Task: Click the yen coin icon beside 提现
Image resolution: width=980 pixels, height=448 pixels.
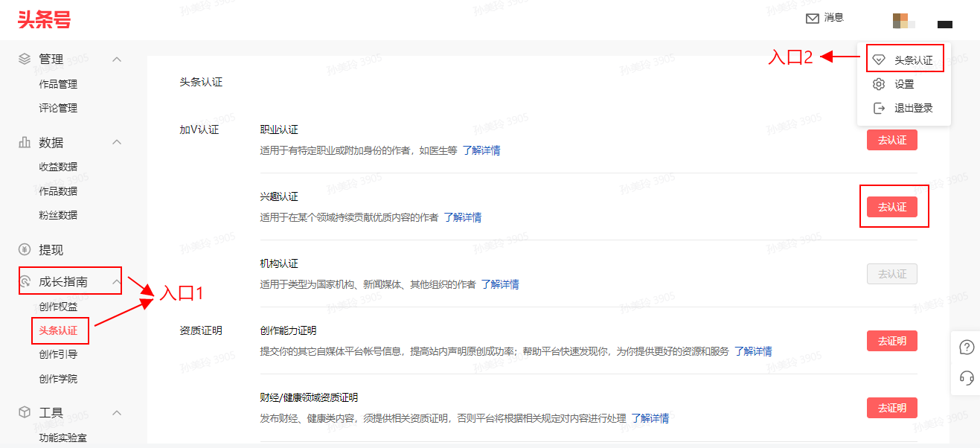Action: [25, 249]
